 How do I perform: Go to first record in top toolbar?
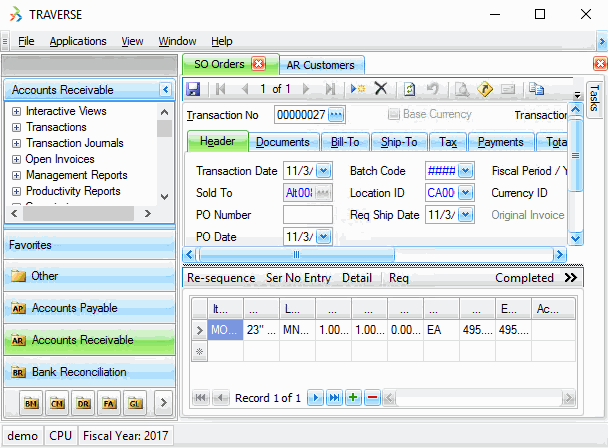[x=220, y=89]
